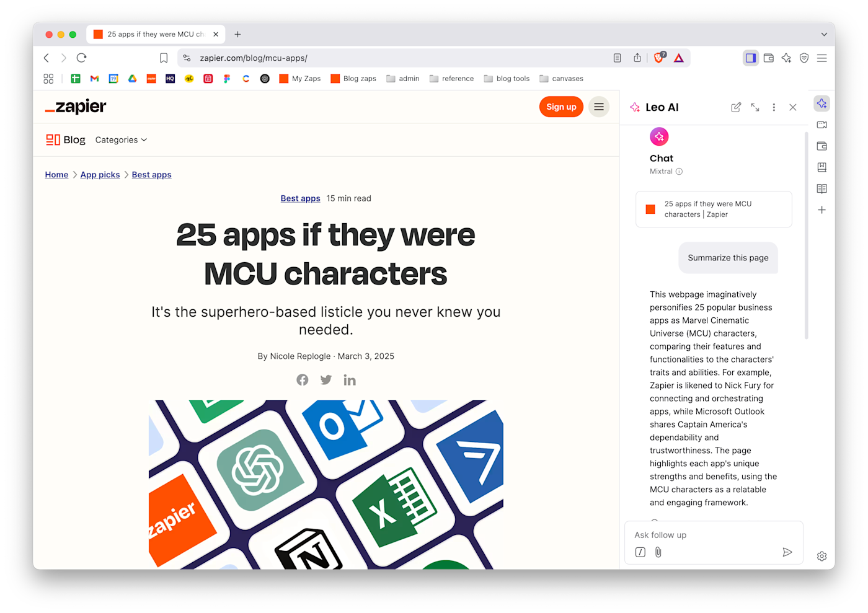Bookmark this page with the bookmark icon
The image size is (868, 613).
point(164,58)
